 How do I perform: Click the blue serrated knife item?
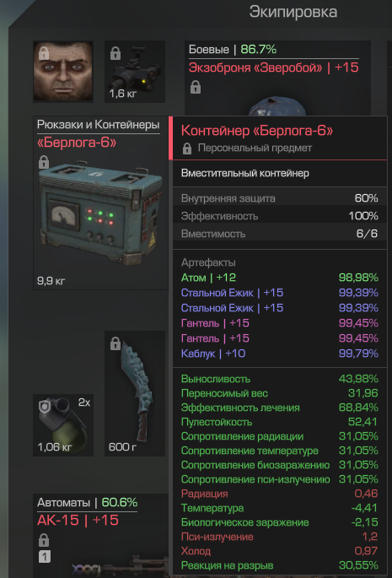pos(135,393)
